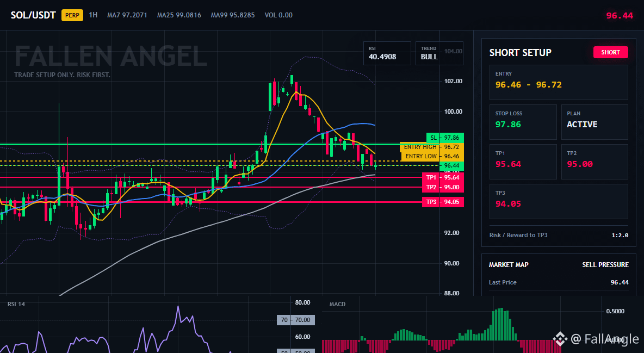The image size is (644, 353).
Task: Click the red TP2 95.00 chart tag
Action: tap(443, 188)
